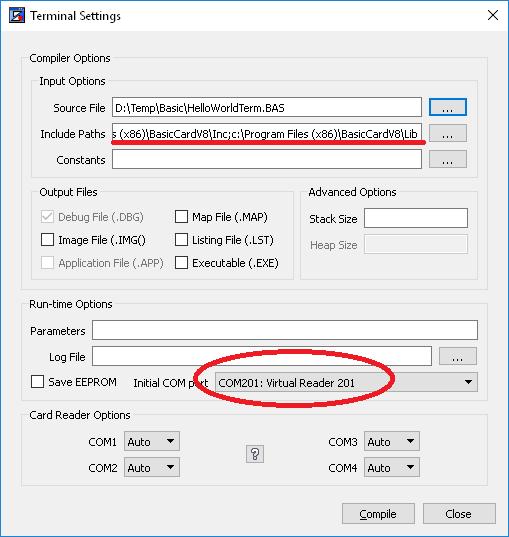Enable the Map File (.MAP) checkbox
Viewport: 509px width, 537px height.
coord(181,217)
